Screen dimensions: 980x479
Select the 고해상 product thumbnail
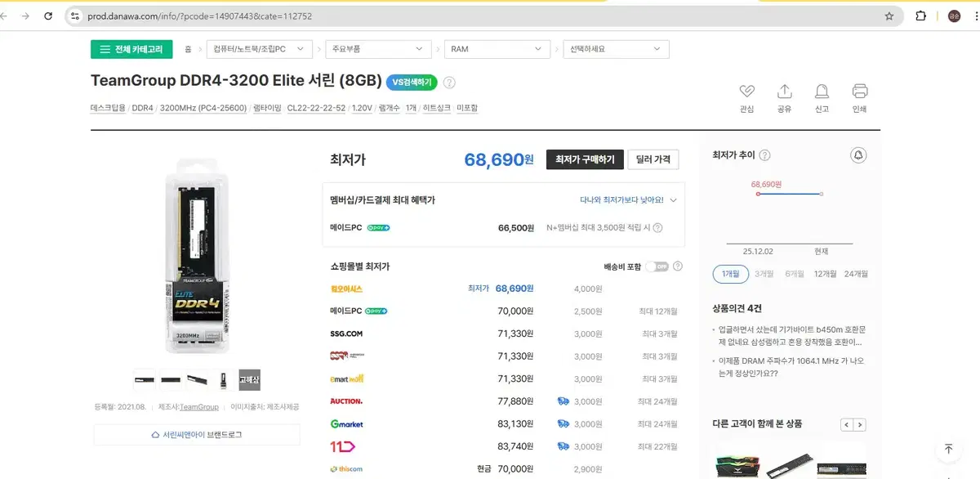[249, 379]
